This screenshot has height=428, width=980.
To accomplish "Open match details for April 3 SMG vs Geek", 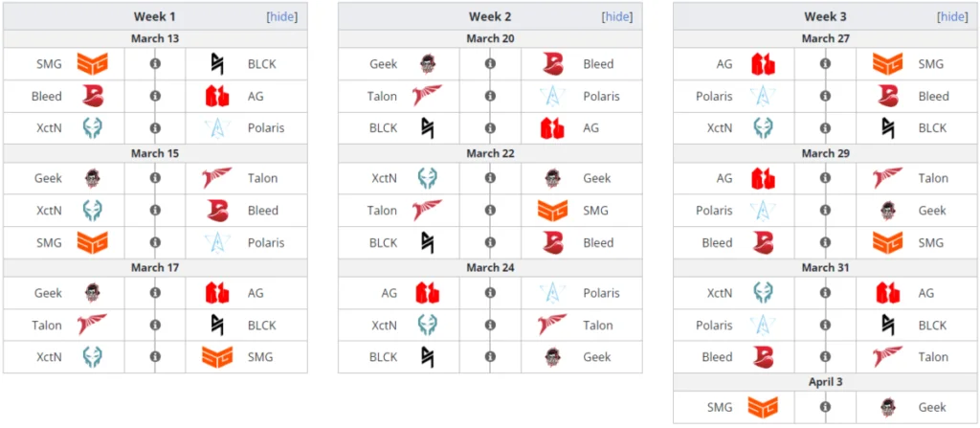I will click(825, 407).
